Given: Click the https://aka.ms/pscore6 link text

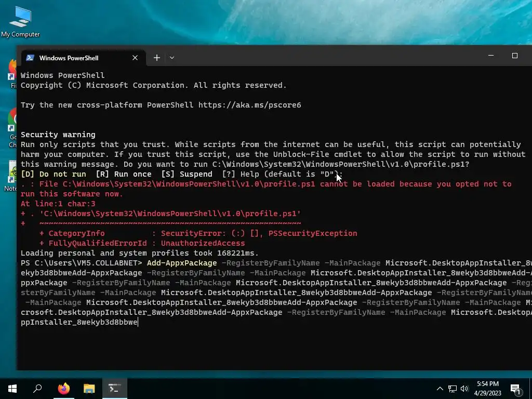Looking at the screenshot, I should tap(250, 105).
